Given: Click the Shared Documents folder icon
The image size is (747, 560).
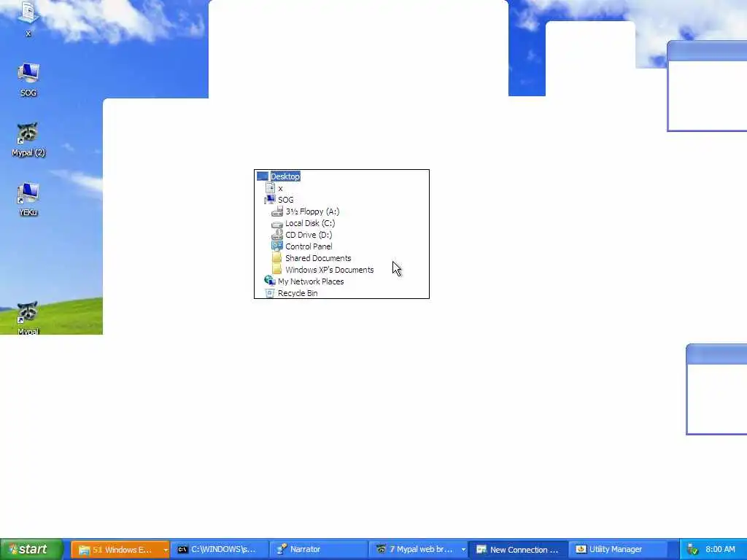Looking at the screenshot, I should pyautogui.click(x=277, y=257).
